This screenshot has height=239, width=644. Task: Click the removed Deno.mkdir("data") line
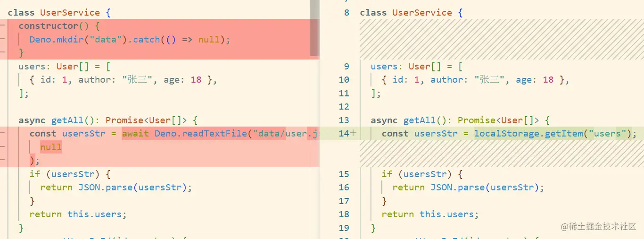(x=130, y=40)
